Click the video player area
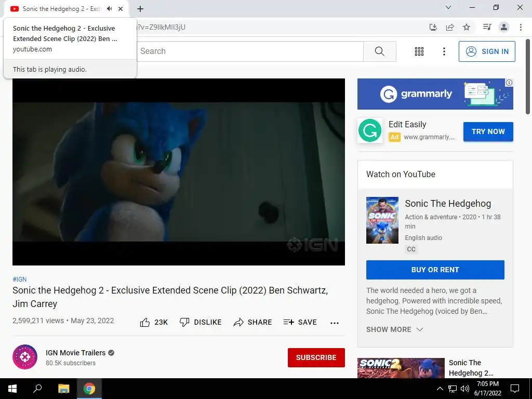The image size is (532, 399). 179,171
